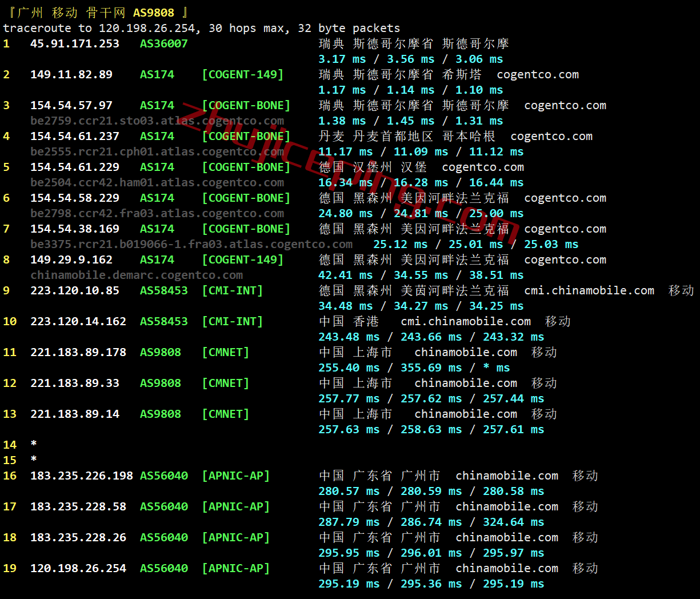Screen dimensions: 700x599
Task: Select the [CMI-INT] tag on hop 9
Action: click(233, 290)
